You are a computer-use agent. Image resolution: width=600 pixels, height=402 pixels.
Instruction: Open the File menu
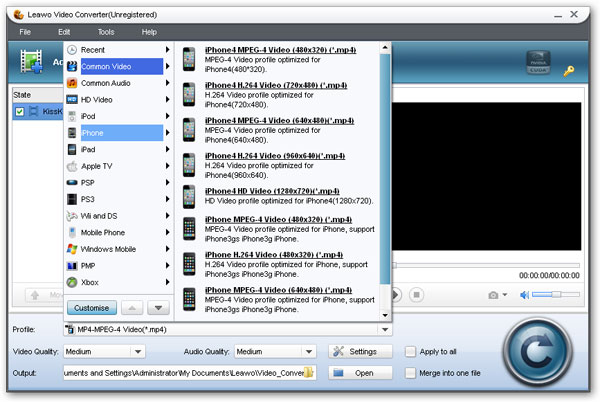click(25, 32)
